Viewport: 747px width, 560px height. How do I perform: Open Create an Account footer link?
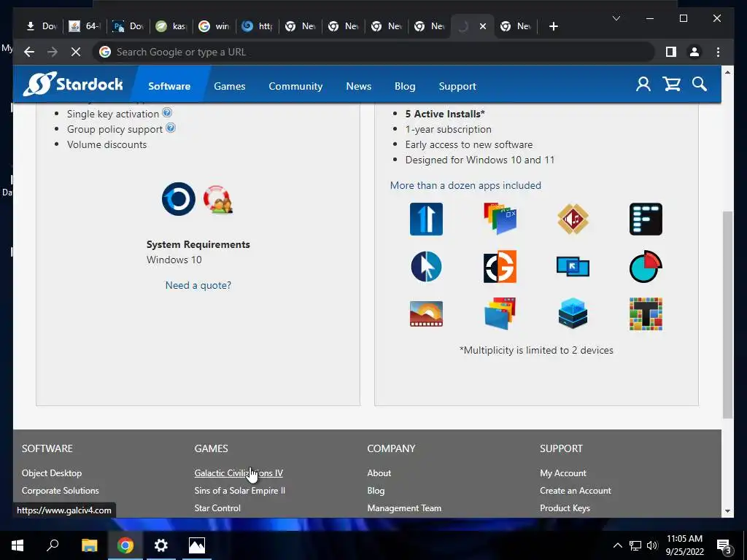[x=576, y=491]
